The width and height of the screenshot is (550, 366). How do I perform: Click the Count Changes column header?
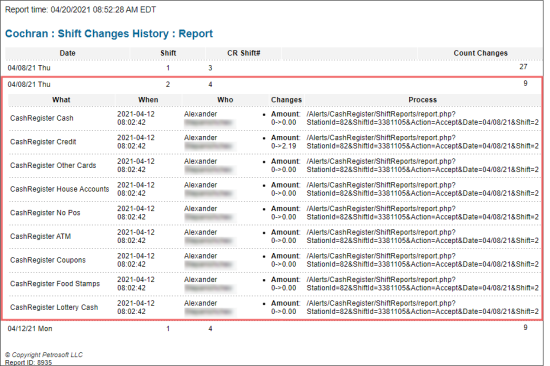480,53
